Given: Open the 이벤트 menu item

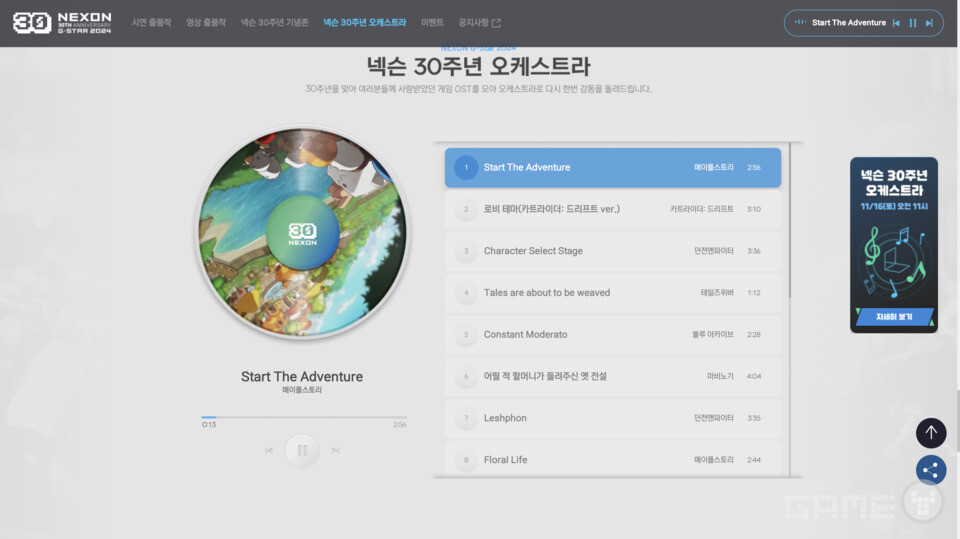Looking at the screenshot, I should [x=432, y=23].
